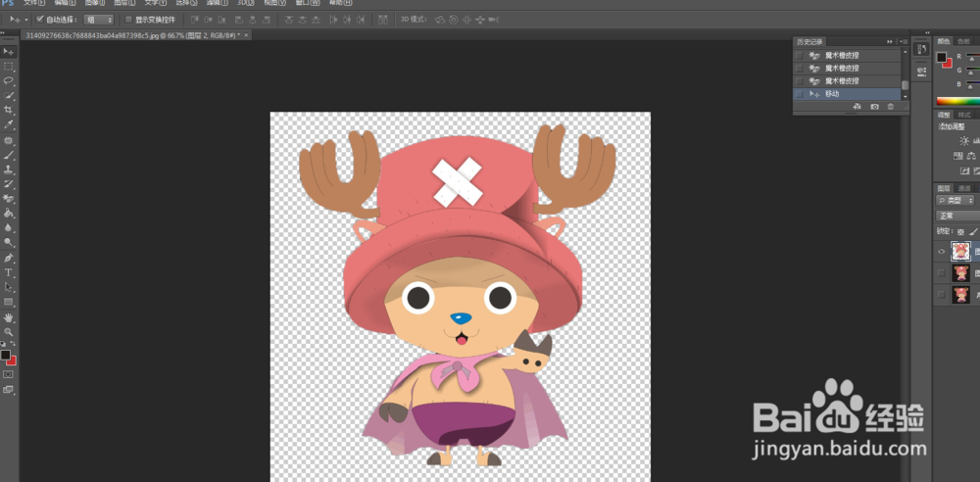Open the blend mode 正常 dropdown
980x482 pixels.
tap(958, 216)
